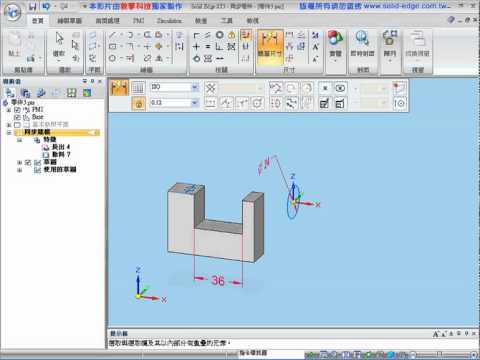
Task: Click the steering wheel origin triad
Action: [x=294, y=202]
